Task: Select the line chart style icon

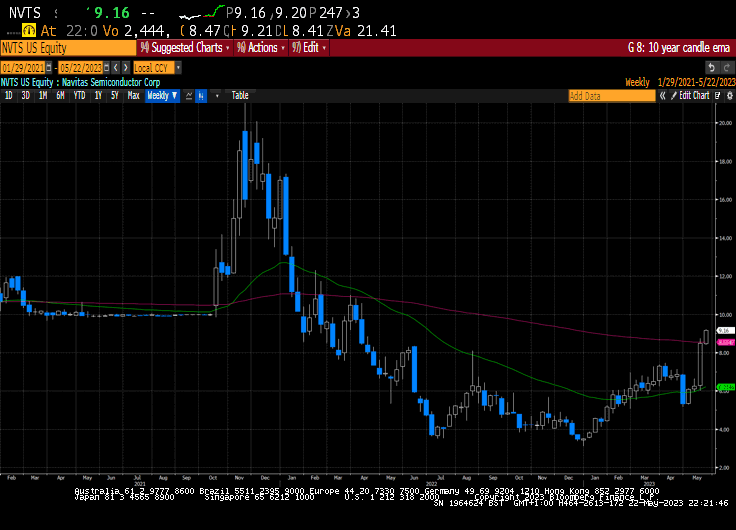Action: [x=189, y=96]
